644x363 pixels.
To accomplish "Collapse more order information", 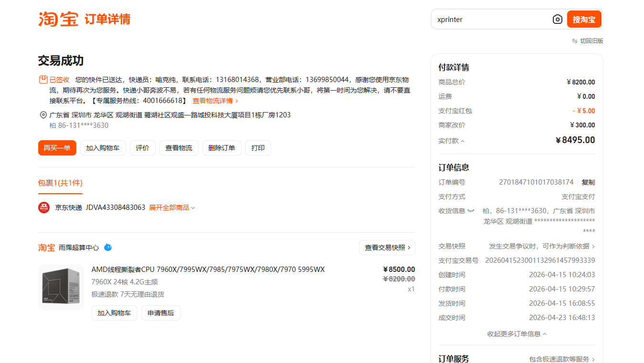I will (517, 334).
